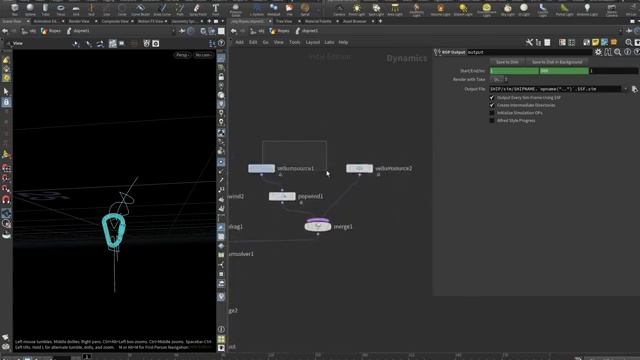Image resolution: width=640 pixels, height=360 pixels.
Task: Add an Environment Light from the shelf
Action: [x=487, y=9]
